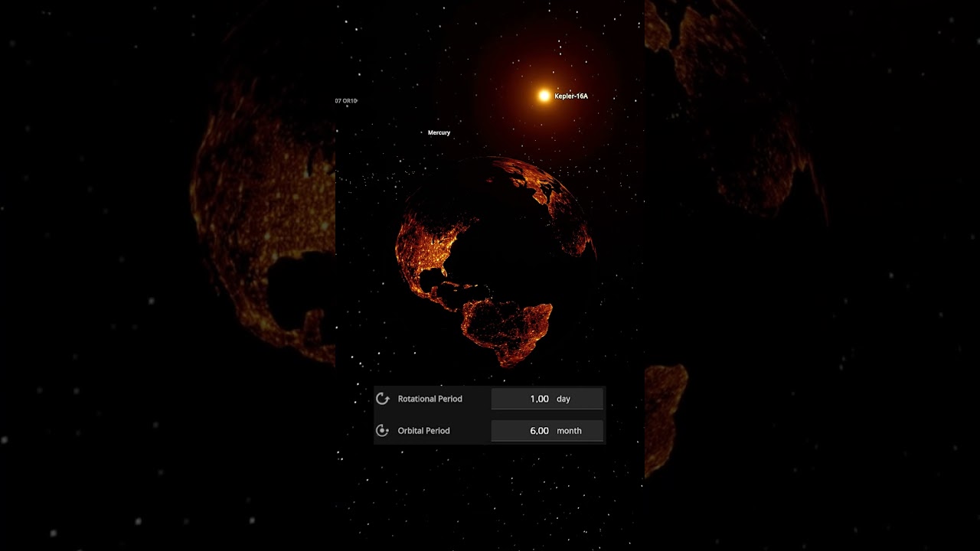Click the Rotational Period rotation icon
This screenshot has height=551, width=980.
tap(383, 399)
